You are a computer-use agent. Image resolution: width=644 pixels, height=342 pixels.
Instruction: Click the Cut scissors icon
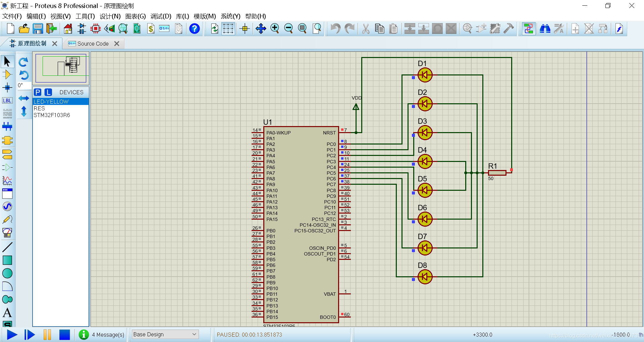(x=366, y=29)
